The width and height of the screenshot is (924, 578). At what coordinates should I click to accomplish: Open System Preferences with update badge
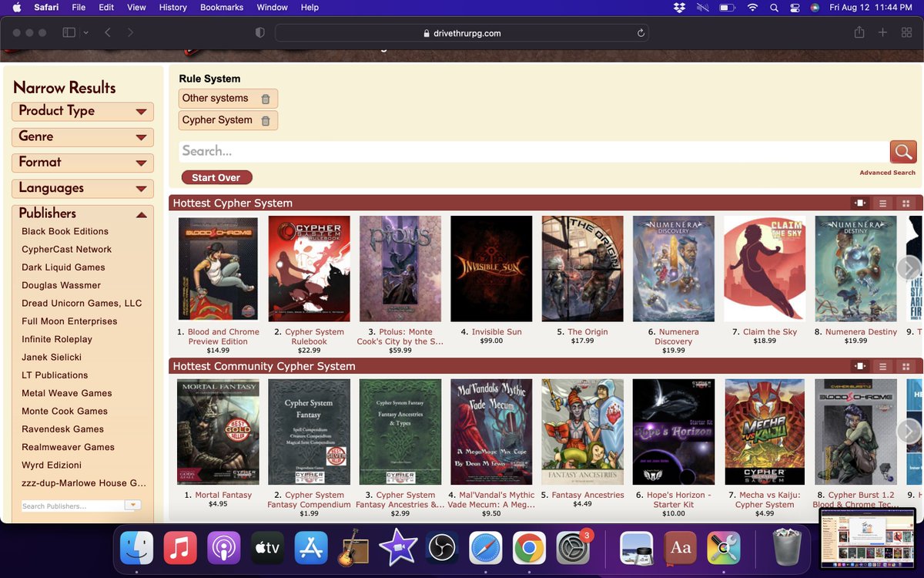pos(573,548)
